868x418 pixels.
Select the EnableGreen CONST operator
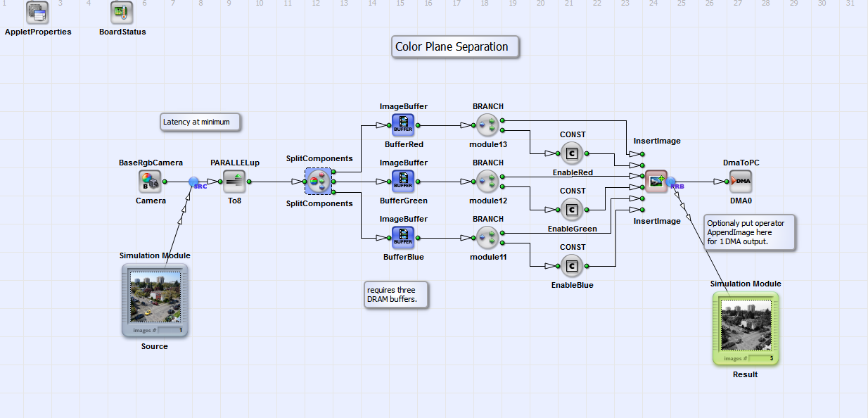(x=572, y=210)
